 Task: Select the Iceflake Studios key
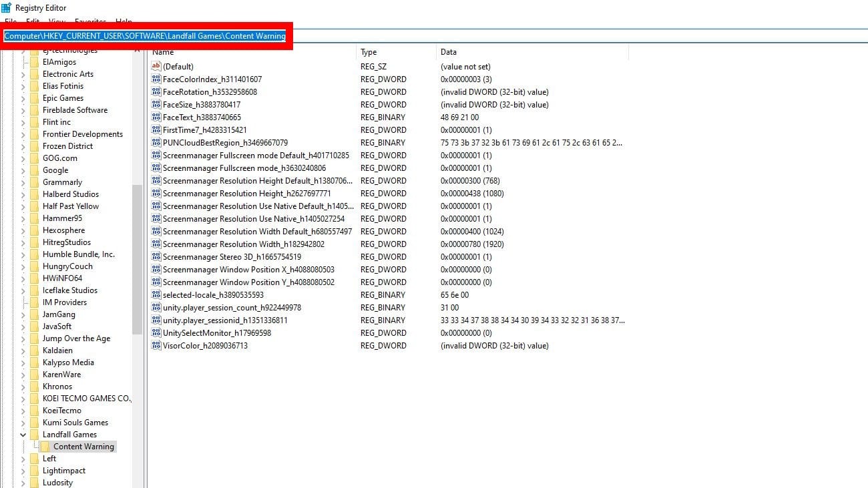pyautogui.click(x=70, y=290)
